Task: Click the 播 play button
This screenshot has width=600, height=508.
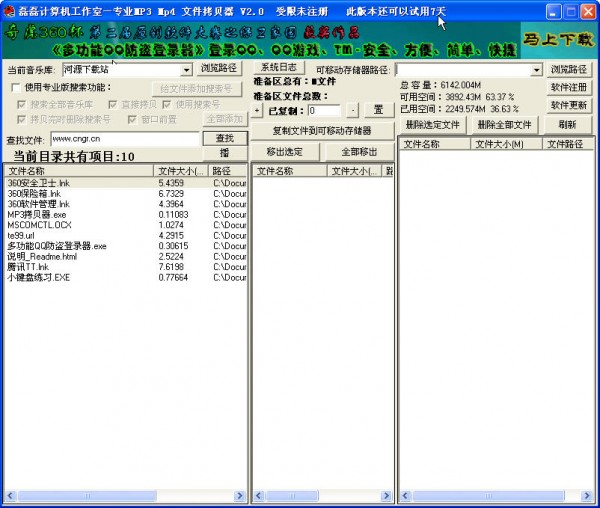Action: pos(225,153)
